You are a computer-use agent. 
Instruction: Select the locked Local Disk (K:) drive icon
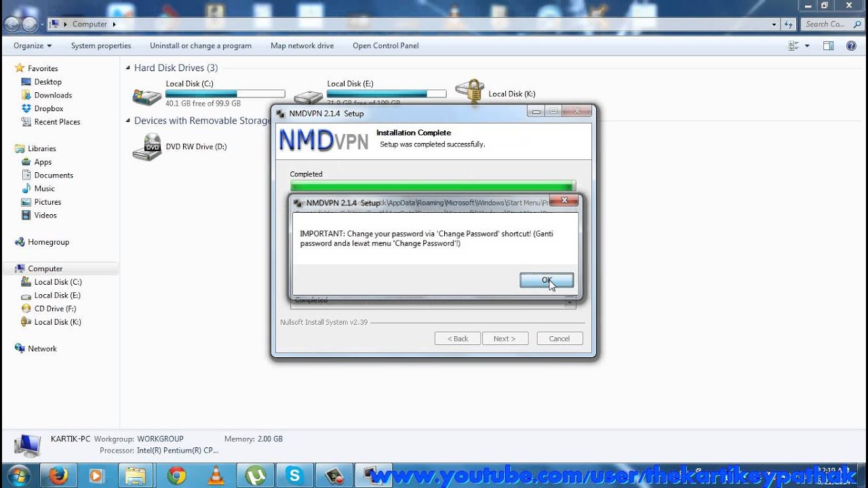click(469, 91)
